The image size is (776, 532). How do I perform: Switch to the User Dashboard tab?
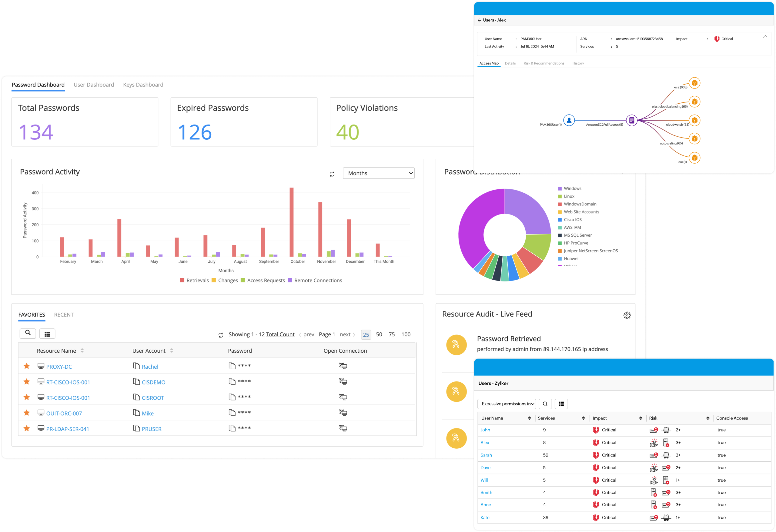[93, 85]
